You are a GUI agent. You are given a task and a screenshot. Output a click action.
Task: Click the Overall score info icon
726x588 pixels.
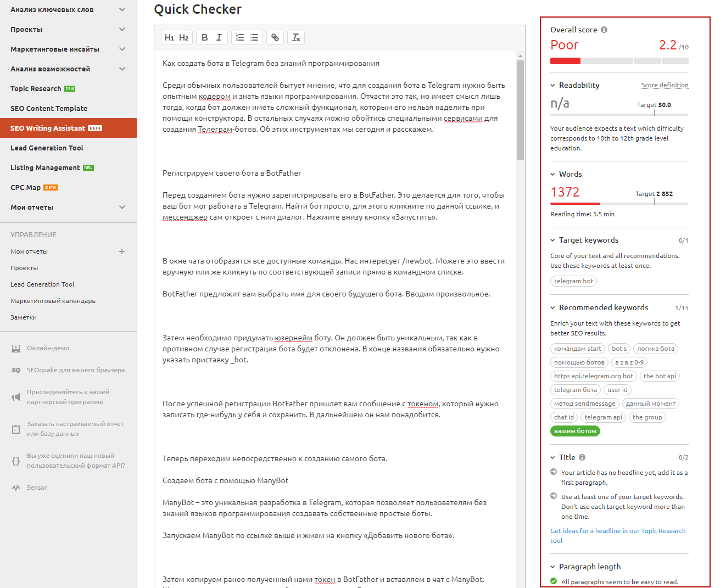point(604,30)
